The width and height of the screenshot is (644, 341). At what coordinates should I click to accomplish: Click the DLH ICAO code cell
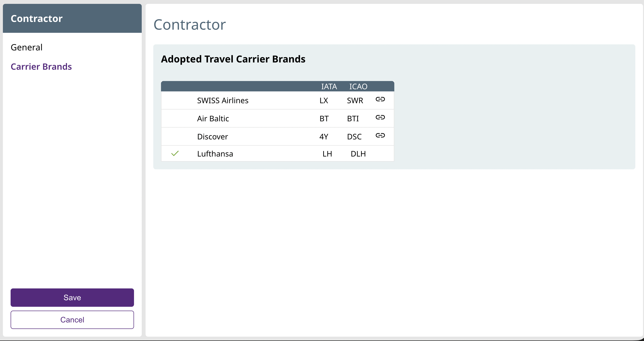(358, 154)
